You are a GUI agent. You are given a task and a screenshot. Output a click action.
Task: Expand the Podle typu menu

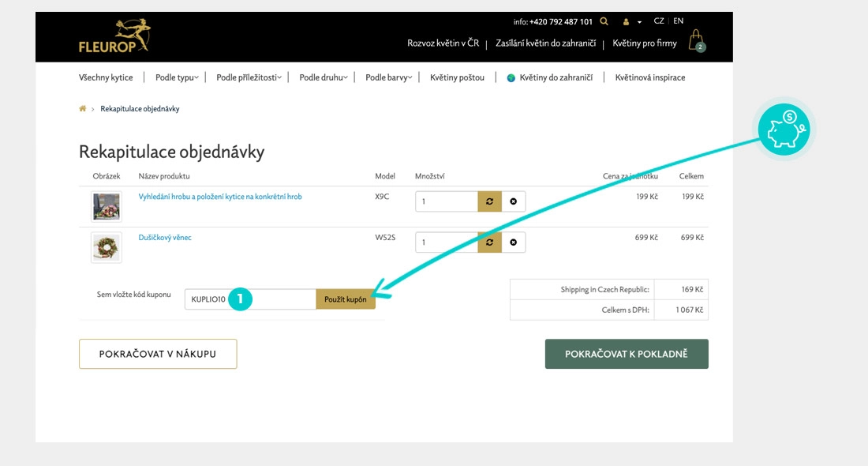coord(178,77)
